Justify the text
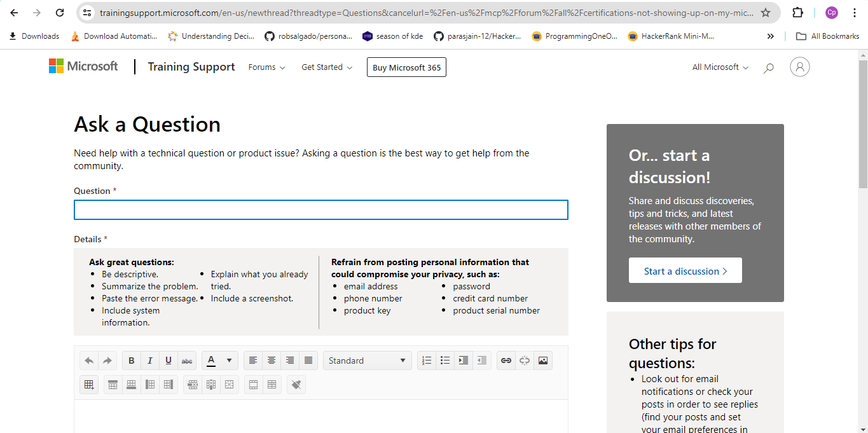 (308, 361)
